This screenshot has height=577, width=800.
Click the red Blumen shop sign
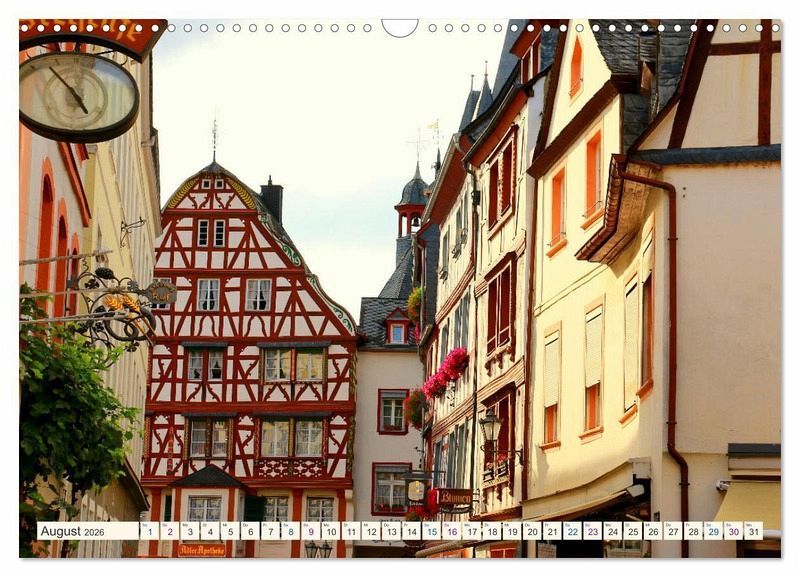pos(452,497)
